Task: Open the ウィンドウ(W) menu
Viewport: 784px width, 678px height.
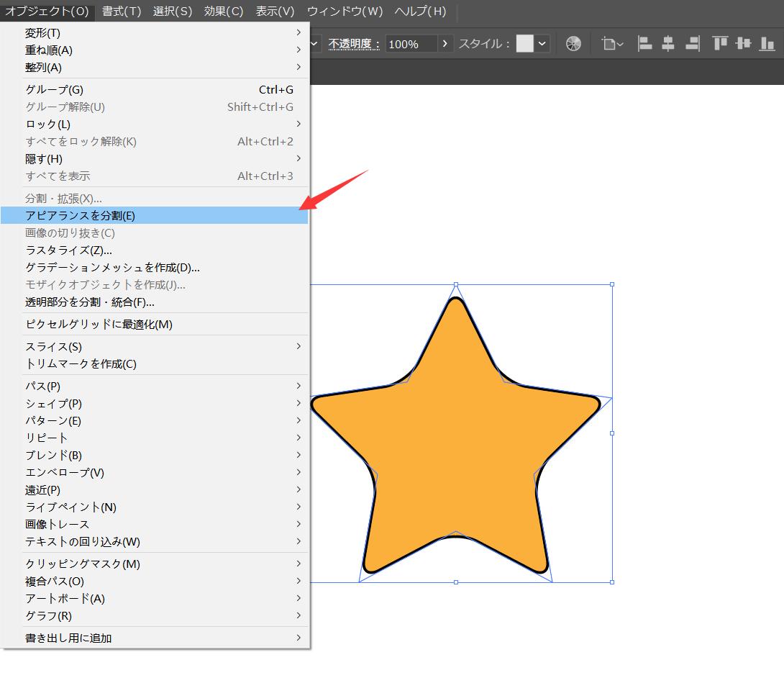Action: click(345, 11)
